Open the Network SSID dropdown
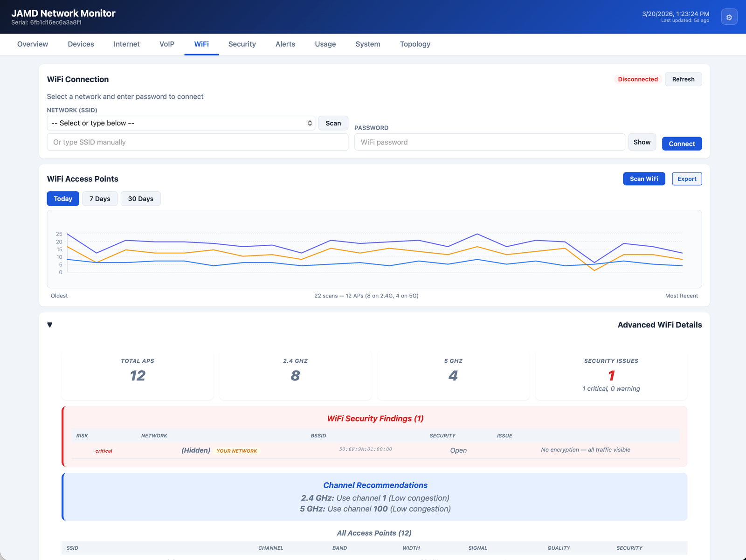 181,123
